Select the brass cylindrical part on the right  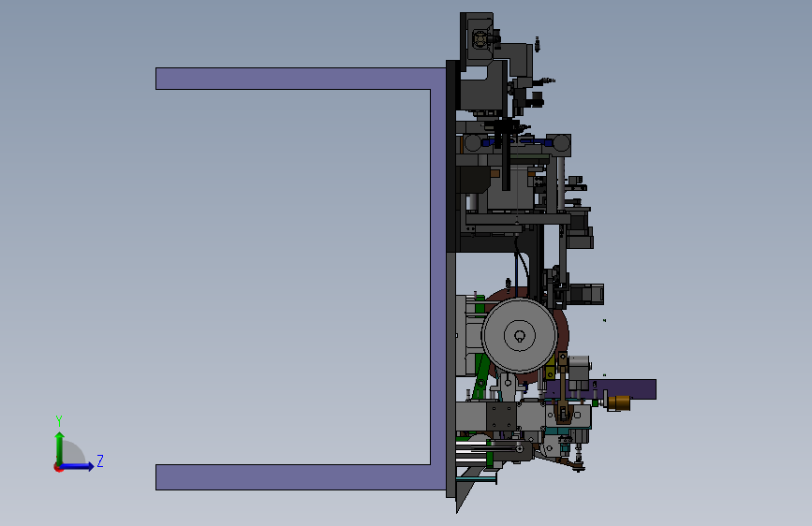tap(618, 402)
